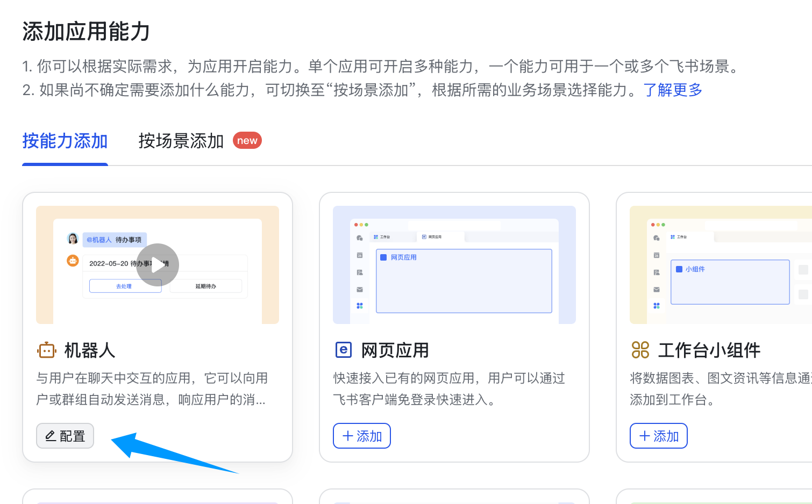Click the 配置 button on the 机器人 card
812x504 pixels.
(x=65, y=436)
